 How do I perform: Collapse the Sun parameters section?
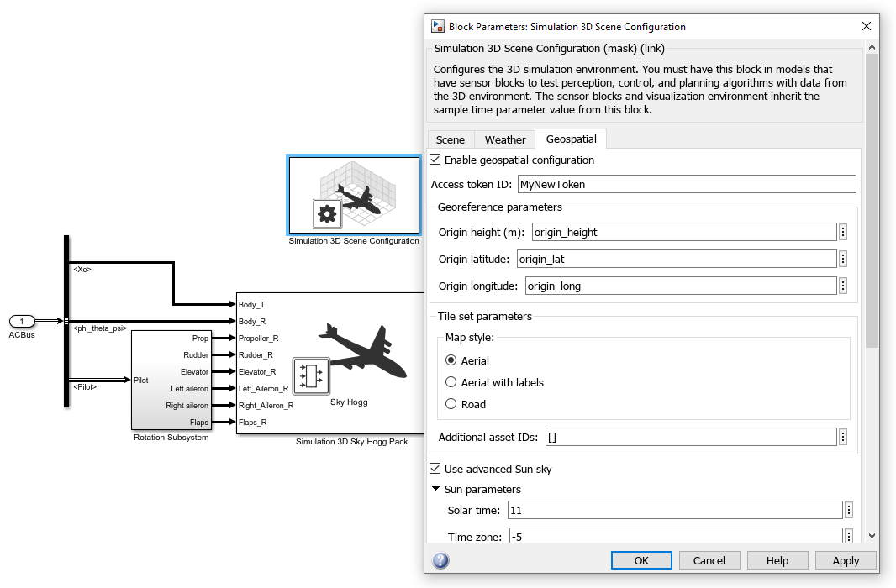coord(435,488)
